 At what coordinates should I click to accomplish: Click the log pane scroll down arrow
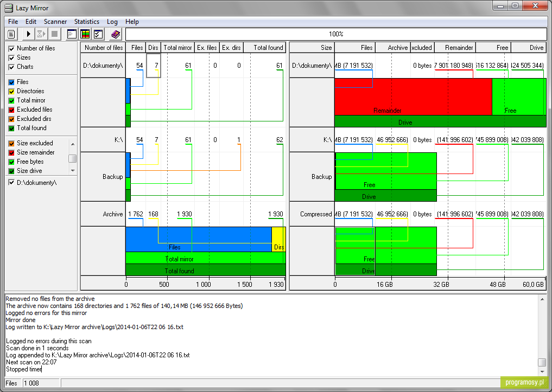542,372
